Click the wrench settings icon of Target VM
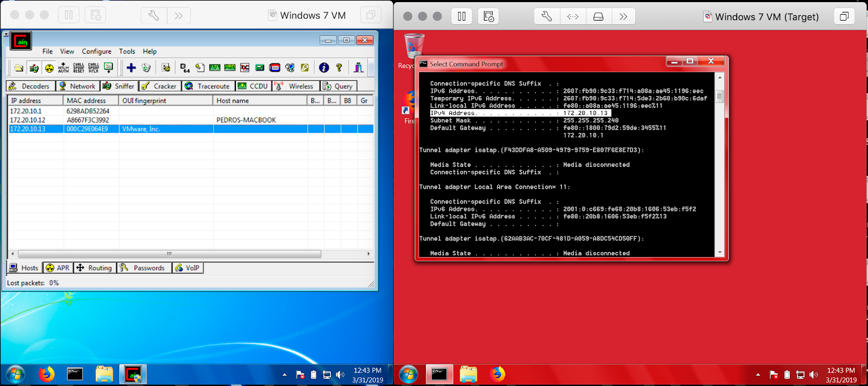This screenshot has width=868, height=386. click(x=546, y=16)
